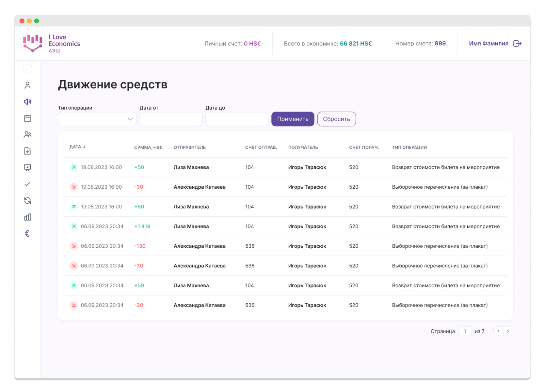
Task: Open the calendar sidebar icon
Action: (27, 118)
